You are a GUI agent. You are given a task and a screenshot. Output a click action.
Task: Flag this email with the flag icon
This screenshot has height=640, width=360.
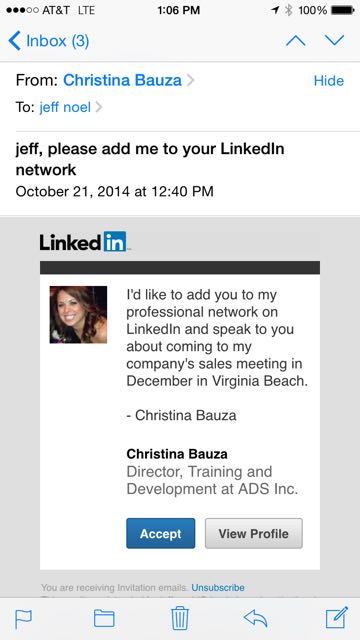[23, 619]
